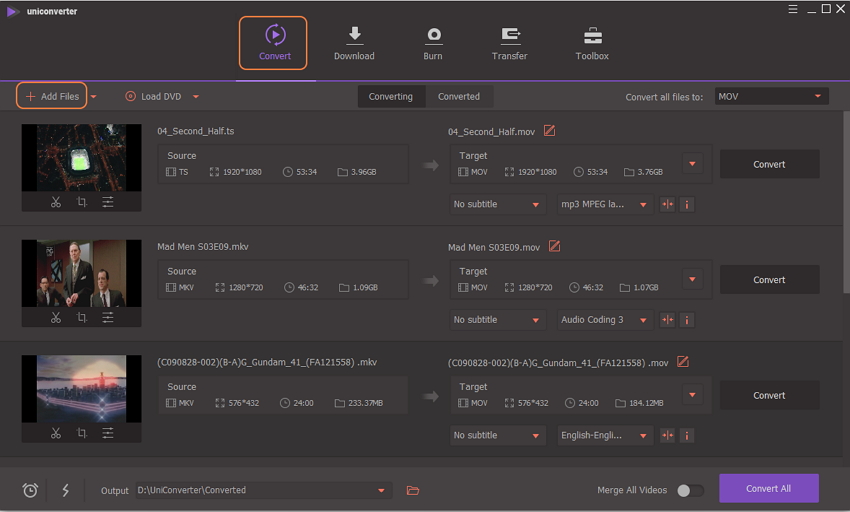Open the Burn section

433,43
